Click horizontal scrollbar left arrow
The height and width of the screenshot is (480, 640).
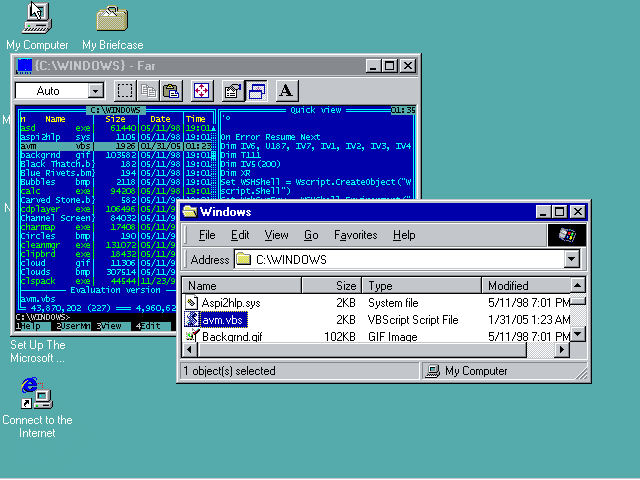click(189, 350)
